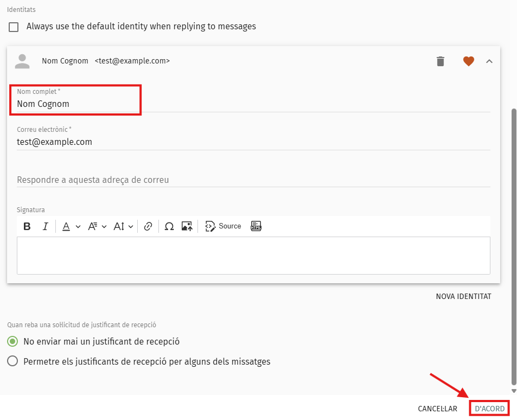This screenshot has height=420, width=517.
Task: Delete the Nom Cognom identity
Action: click(441, 61)
